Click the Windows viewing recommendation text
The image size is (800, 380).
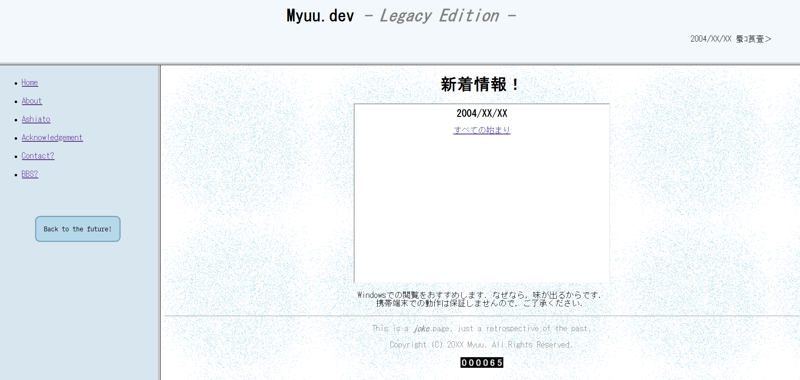pyautogui.click(x=480, y=295)
